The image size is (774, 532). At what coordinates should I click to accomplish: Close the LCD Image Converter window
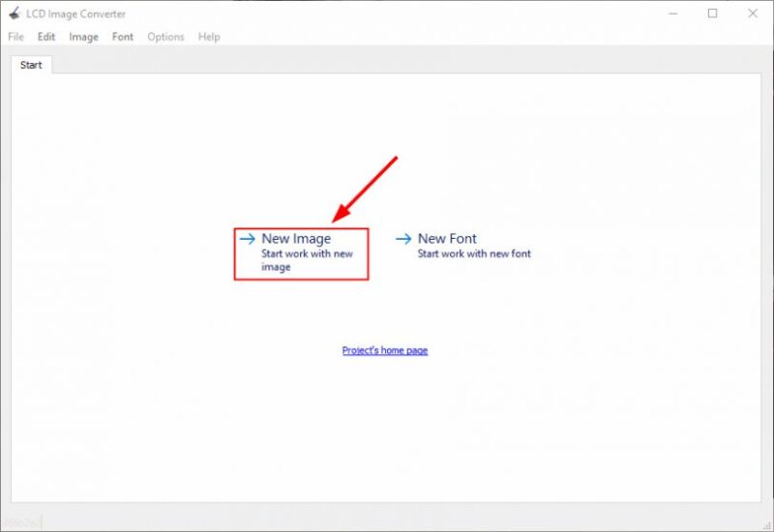click(x=753, y=14)
